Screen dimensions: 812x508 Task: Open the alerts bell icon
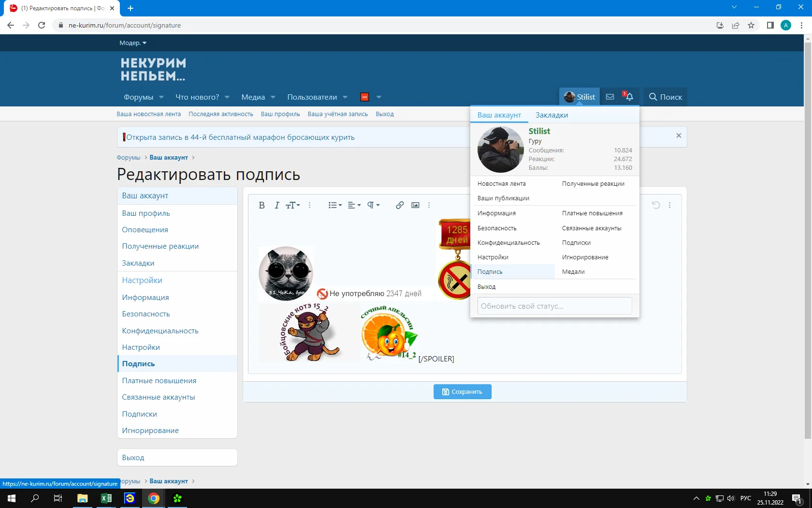(x=629, y=97)
